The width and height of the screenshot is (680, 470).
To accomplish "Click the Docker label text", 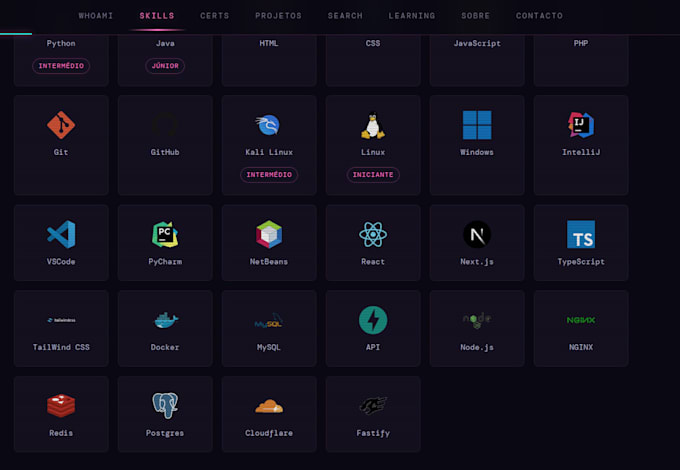I will 165,347.
